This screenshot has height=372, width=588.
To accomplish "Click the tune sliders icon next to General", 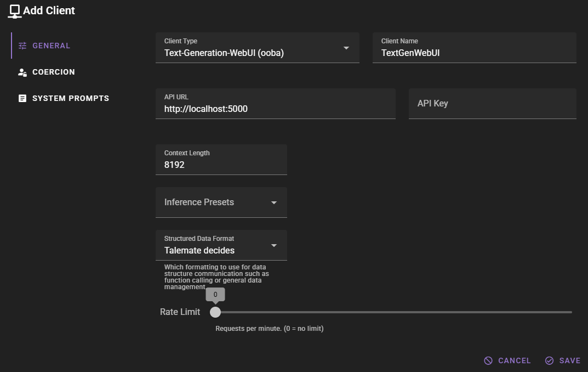I will (x=22, y=46).
